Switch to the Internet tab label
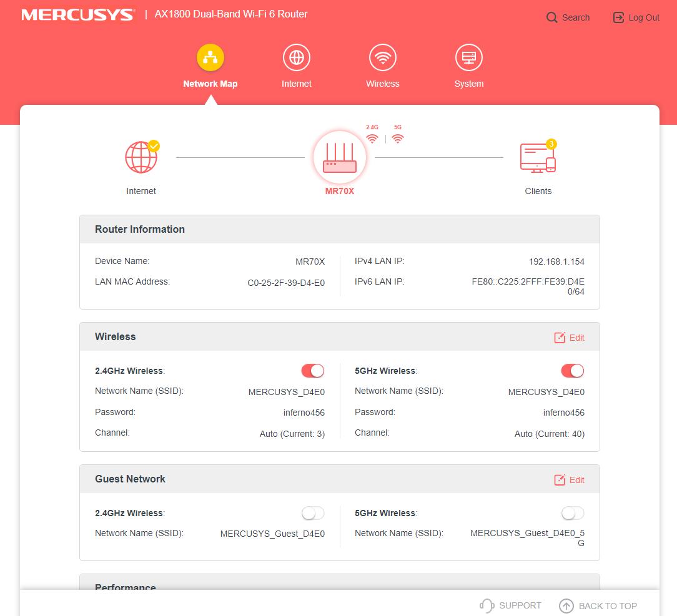 tap(296, 84)
